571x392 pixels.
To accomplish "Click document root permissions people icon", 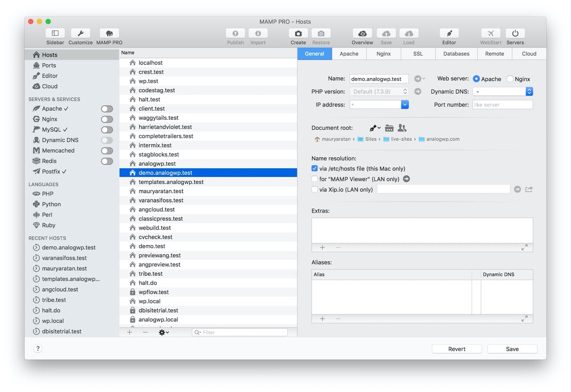I will [402, 128].
